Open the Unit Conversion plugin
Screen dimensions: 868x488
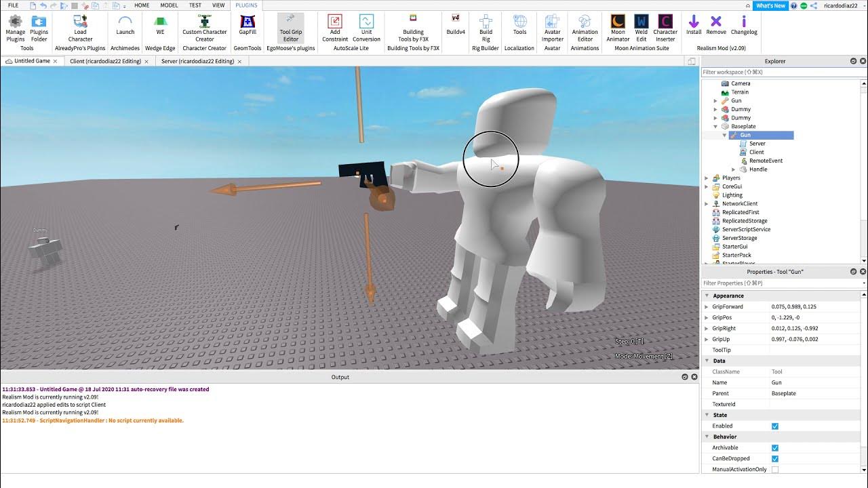click(366, 28)
